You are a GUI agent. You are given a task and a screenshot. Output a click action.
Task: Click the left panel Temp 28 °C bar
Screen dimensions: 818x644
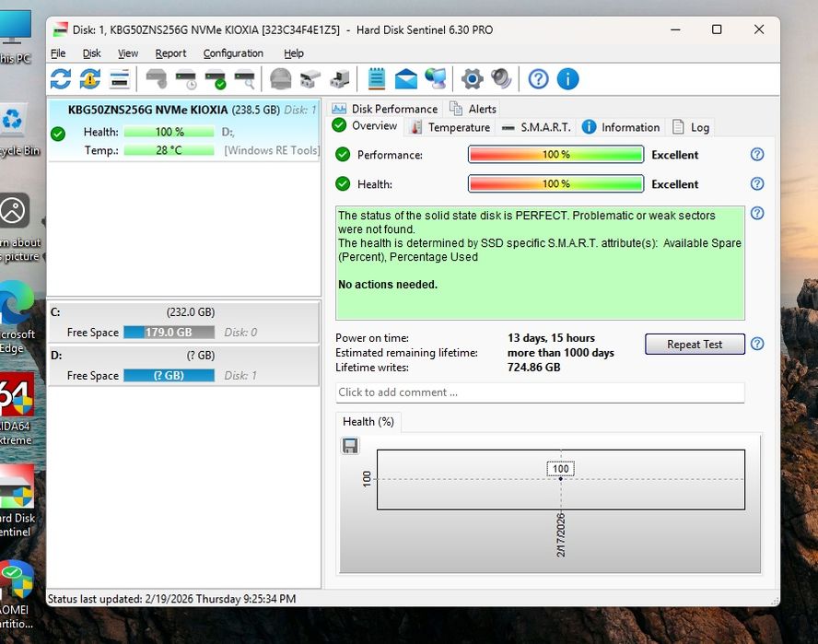point(169,150)
